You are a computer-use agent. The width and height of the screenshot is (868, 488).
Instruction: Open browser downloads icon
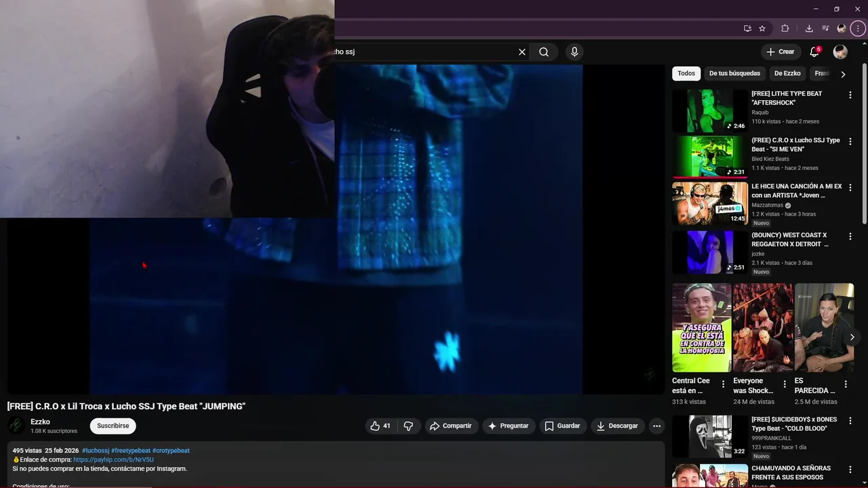tap(809, 28)
